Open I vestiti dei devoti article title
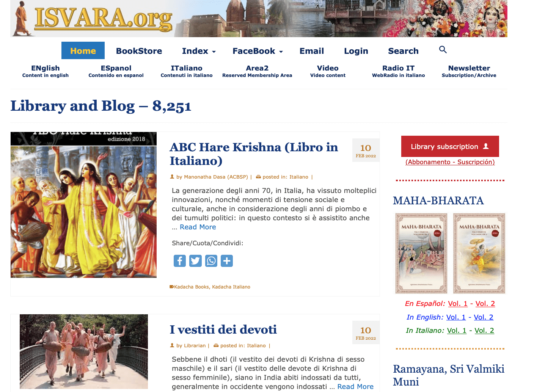This screenshot has height=392, width=537. point(223,329)
